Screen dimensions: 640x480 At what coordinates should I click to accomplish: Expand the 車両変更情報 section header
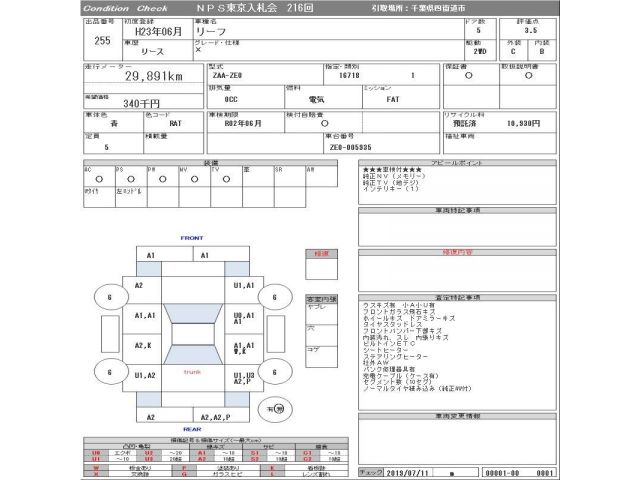coord(458,415)
